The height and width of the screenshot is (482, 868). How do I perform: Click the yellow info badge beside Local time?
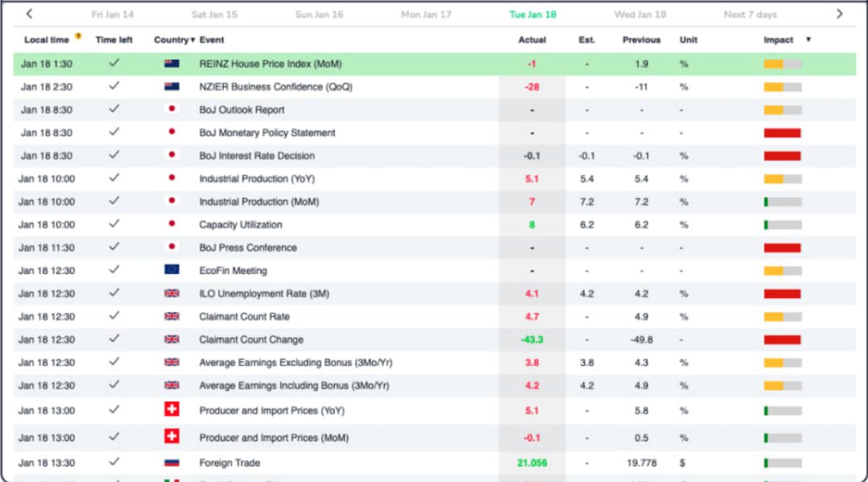78,36
